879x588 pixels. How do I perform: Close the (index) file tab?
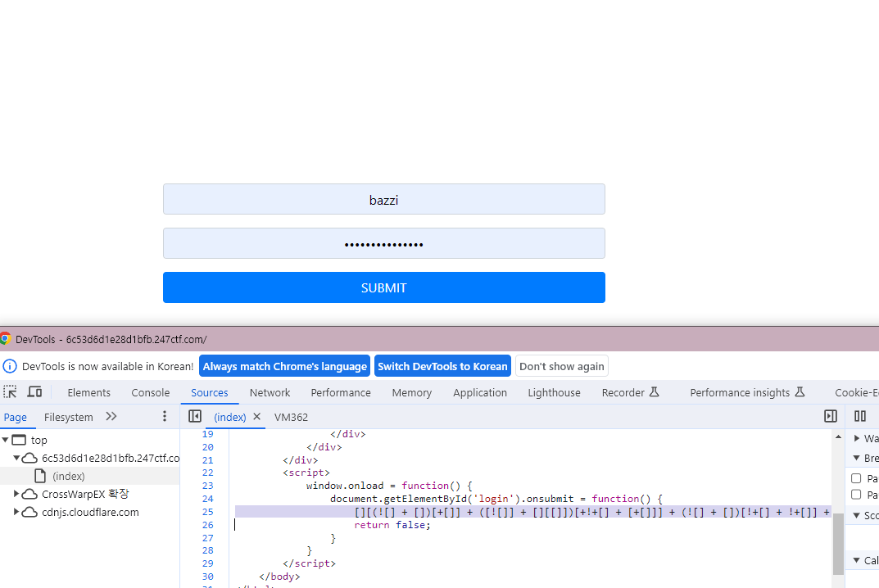click(256, 417)
